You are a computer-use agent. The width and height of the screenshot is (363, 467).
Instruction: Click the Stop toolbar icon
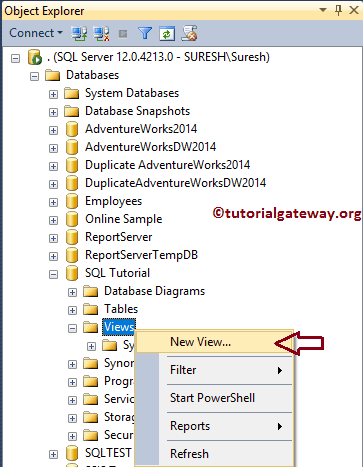click(123, 34)
